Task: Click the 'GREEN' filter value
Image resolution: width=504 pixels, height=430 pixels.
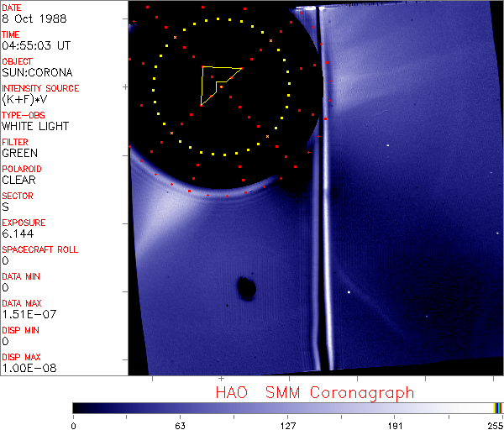Action: [x=19, y=153]
